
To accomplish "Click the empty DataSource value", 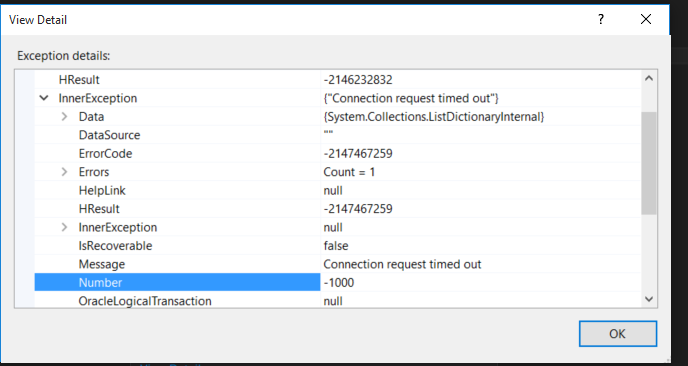I will [328, 134].
